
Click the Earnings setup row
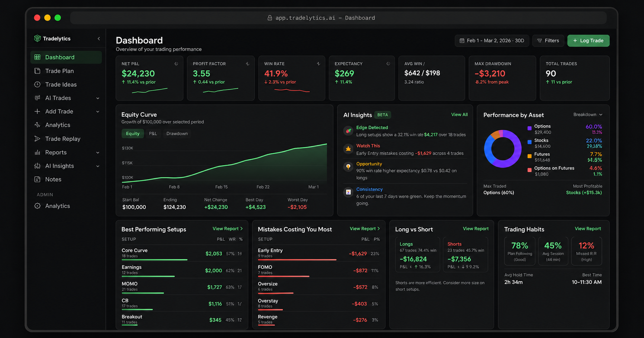point(182,270)
